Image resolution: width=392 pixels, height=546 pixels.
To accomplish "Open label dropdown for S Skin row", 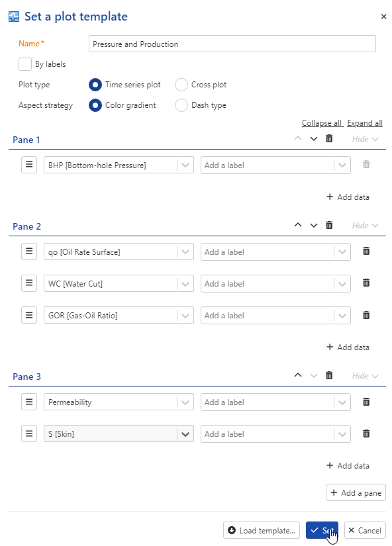I will point(342,434).
